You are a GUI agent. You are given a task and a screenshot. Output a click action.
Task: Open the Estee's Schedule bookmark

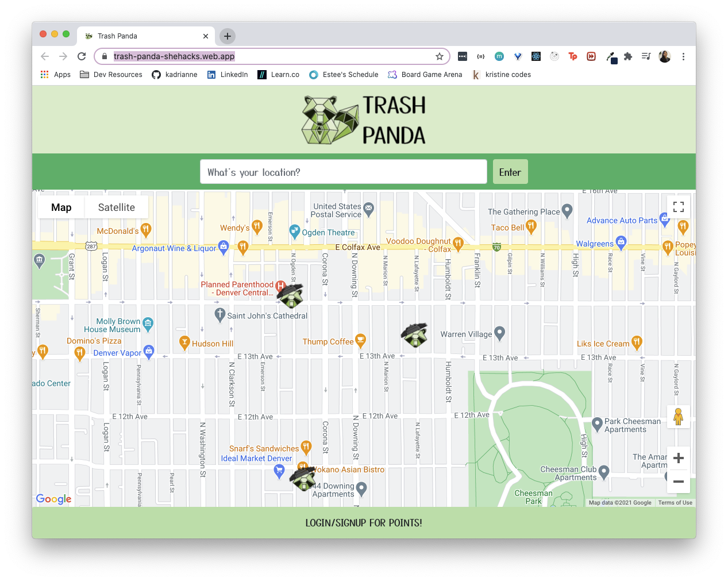pyautogui.click(x=344, y=75)
